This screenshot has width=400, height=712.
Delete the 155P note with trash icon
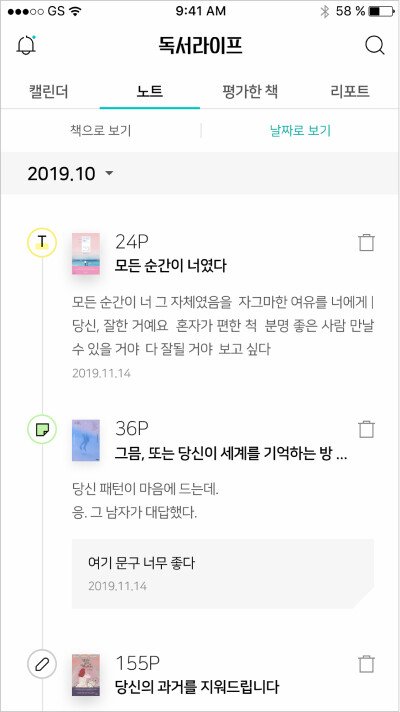click(366, 664)
